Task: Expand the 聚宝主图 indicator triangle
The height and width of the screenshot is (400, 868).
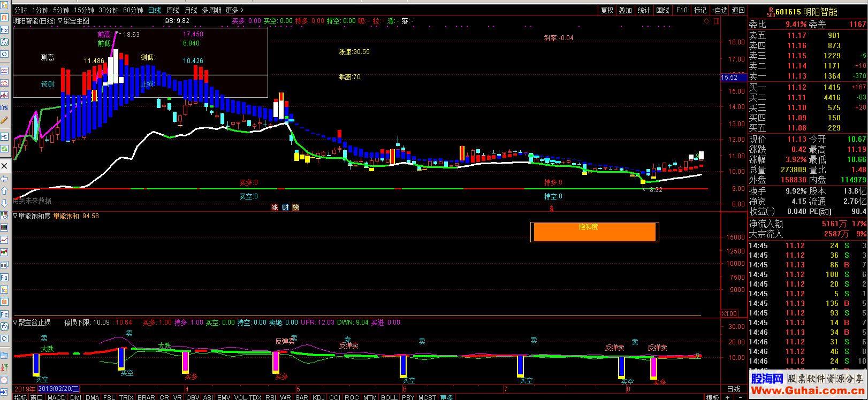Action: [59, 21]
